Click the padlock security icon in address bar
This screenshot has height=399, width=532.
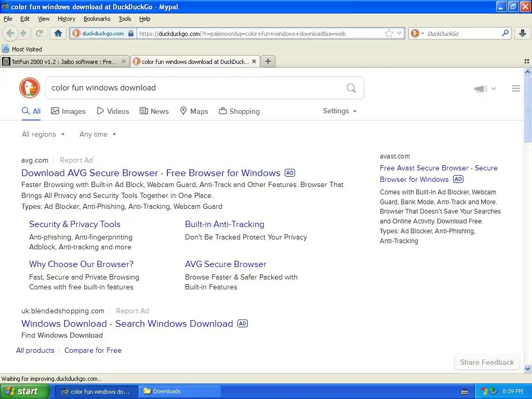pyautogui.click(x=131, y=33)
